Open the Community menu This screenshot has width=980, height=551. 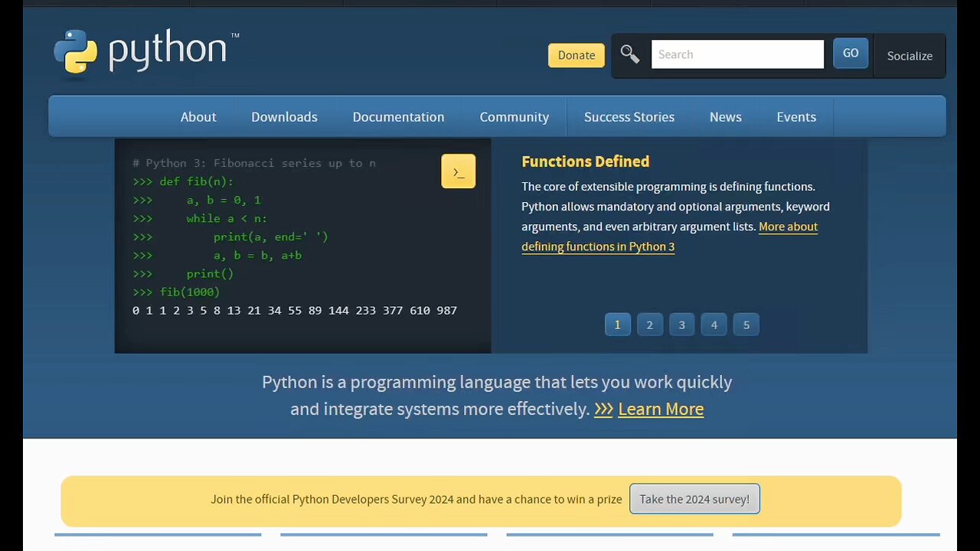tap(514, 117)
